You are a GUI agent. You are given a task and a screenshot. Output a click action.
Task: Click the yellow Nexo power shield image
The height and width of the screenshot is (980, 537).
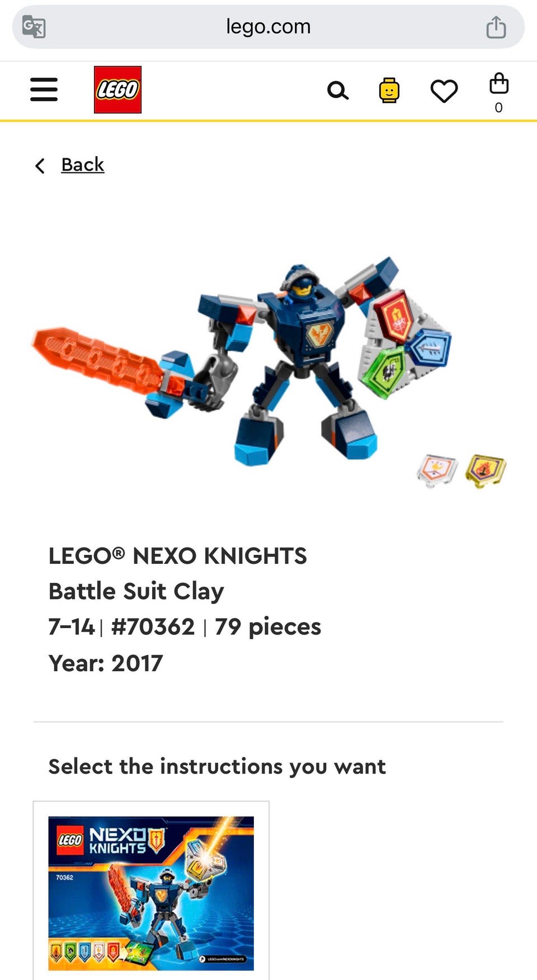click(486, 470)
